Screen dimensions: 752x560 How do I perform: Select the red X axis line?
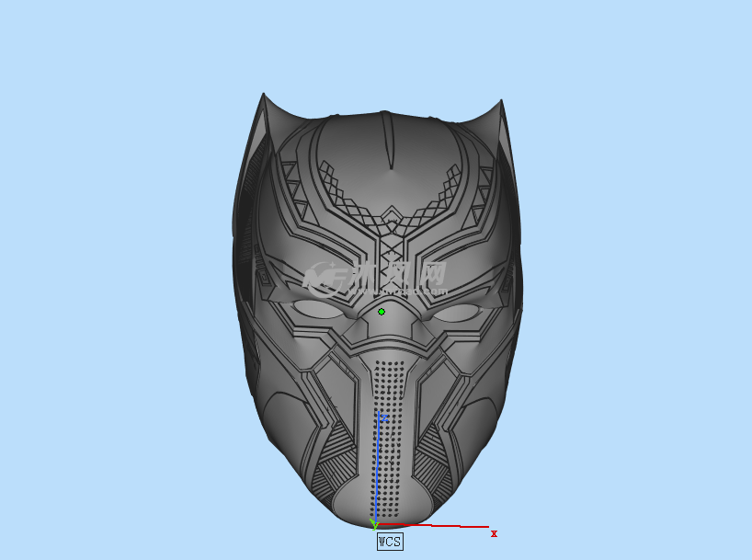441,526
